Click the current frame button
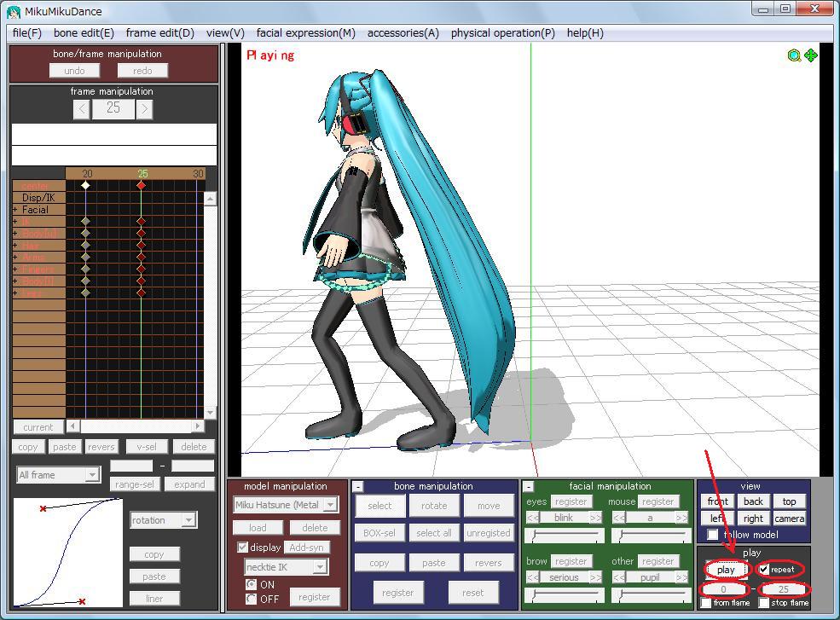This screenshot has width=840, height=620. tap(38, 427)
